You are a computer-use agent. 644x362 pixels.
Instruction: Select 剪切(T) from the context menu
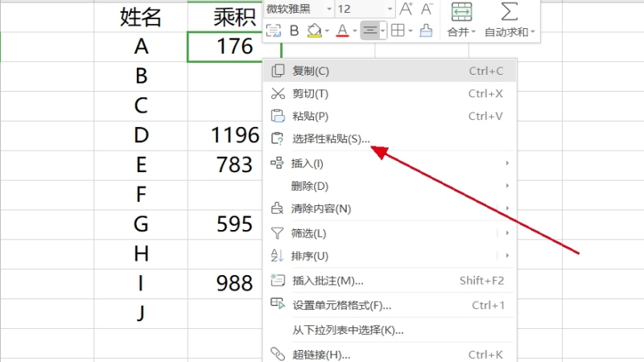(310, 93)
